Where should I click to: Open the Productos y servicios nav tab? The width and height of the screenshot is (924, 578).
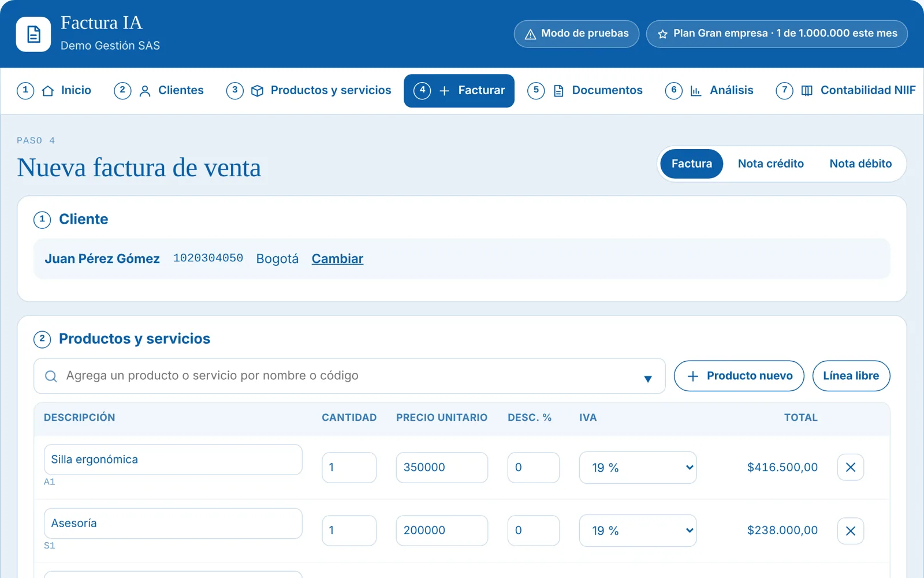(308, 91)
